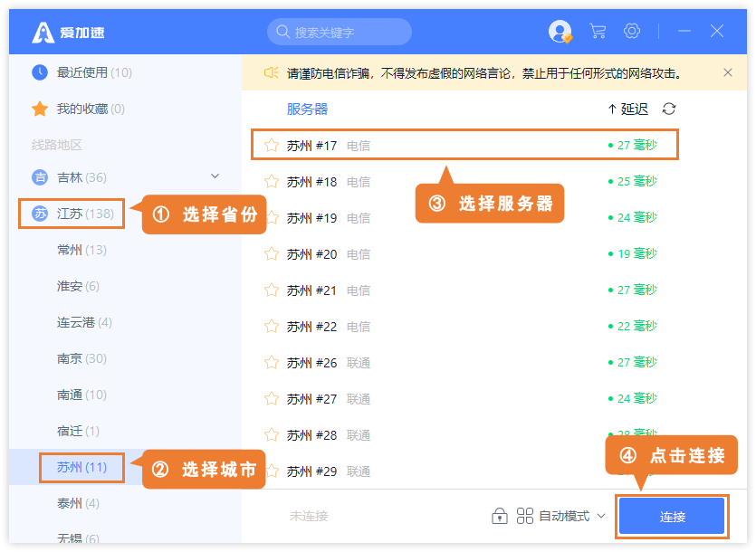This screenshot has width=756, height=552.
Task: Click the star icon for 我的收藏
Action: (40, 109)
